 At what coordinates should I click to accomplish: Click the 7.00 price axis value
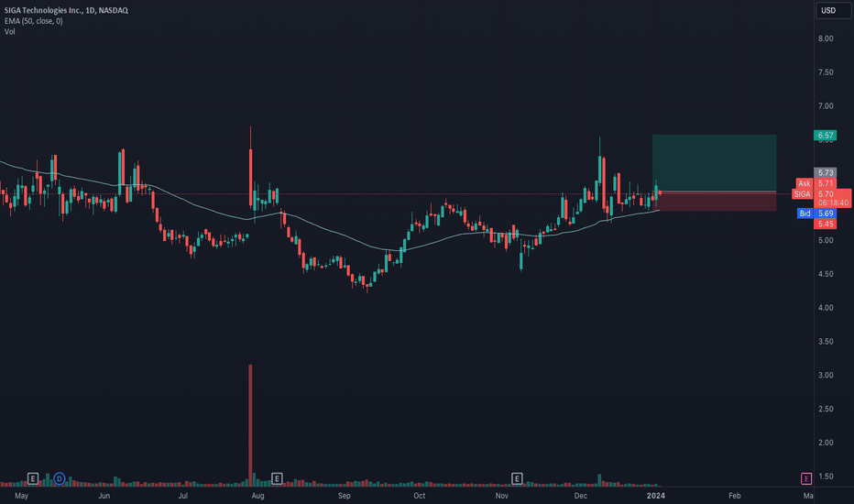coord(826,106)
